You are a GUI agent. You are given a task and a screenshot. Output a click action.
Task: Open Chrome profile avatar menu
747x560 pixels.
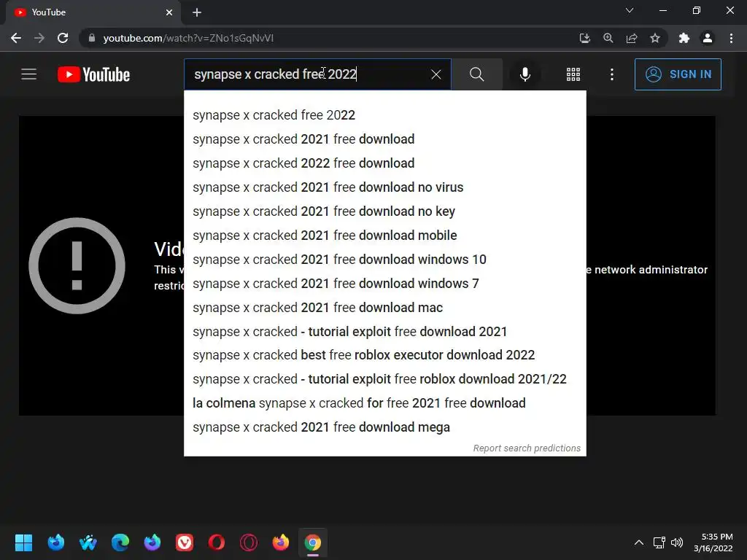click(708, 38)
